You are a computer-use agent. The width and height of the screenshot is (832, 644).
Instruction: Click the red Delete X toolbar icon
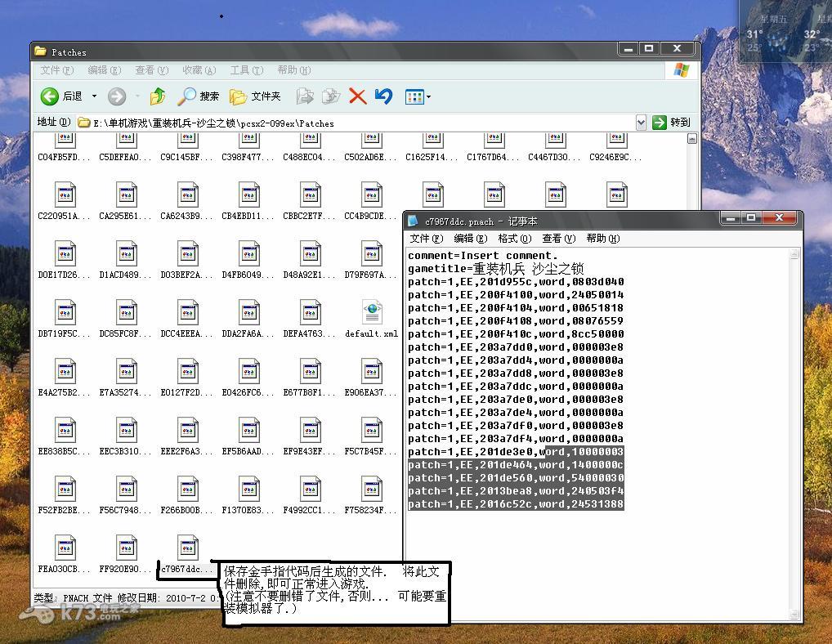357,96
